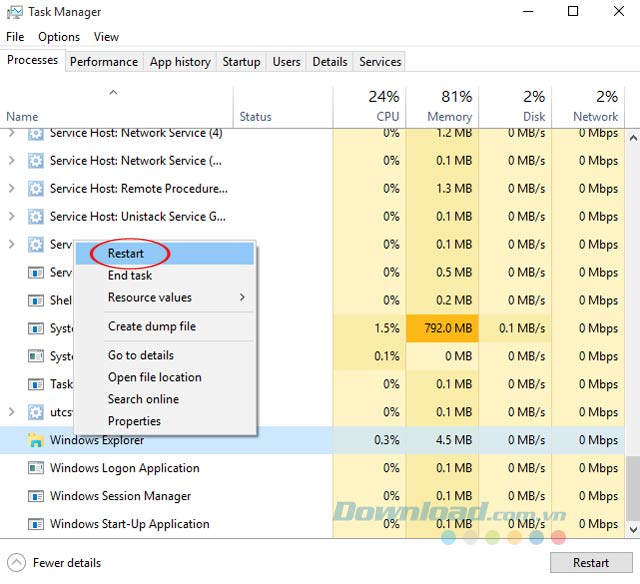Click the 1.3 MB memory cell

[x=442, y=189]
